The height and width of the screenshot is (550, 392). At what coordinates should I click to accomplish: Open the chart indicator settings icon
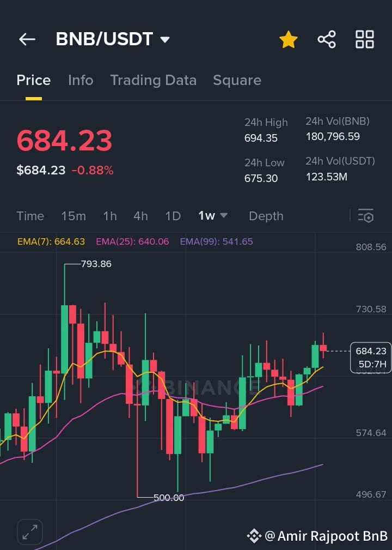(x=366, y=216)
